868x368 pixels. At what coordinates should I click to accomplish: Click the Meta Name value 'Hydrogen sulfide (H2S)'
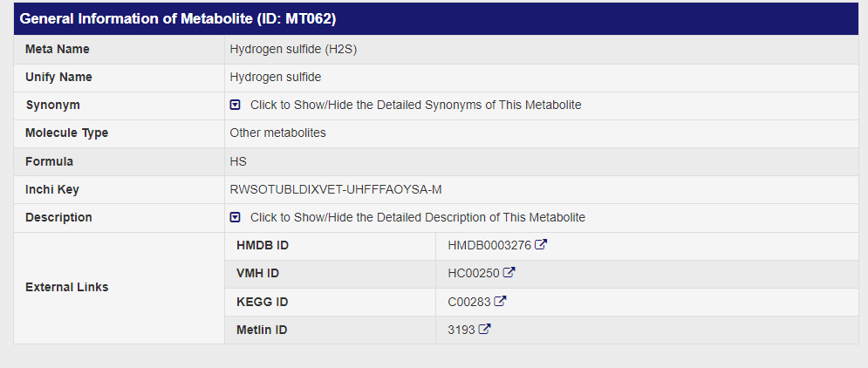[293, 49]
